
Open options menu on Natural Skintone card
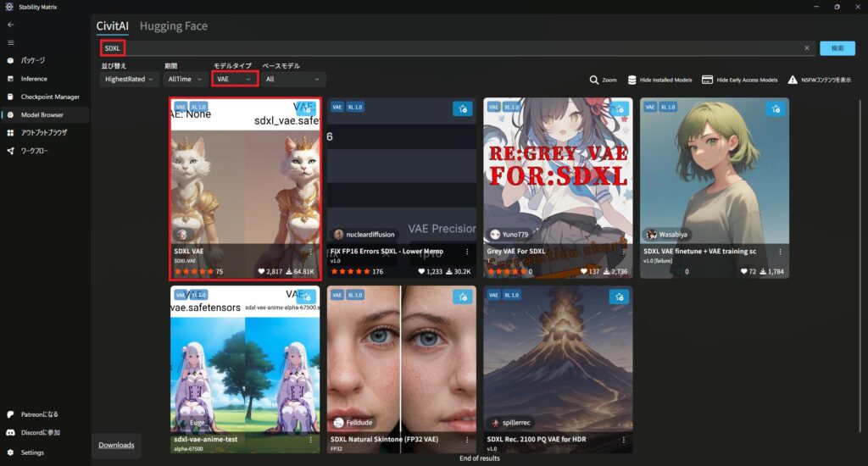[467, 440]
